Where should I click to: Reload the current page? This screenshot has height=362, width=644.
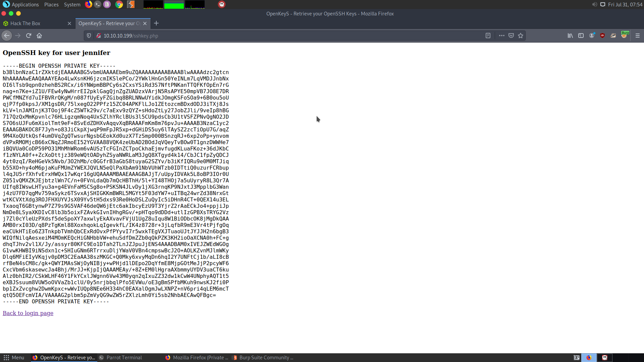pyautogui.click(x=29, y=36)
